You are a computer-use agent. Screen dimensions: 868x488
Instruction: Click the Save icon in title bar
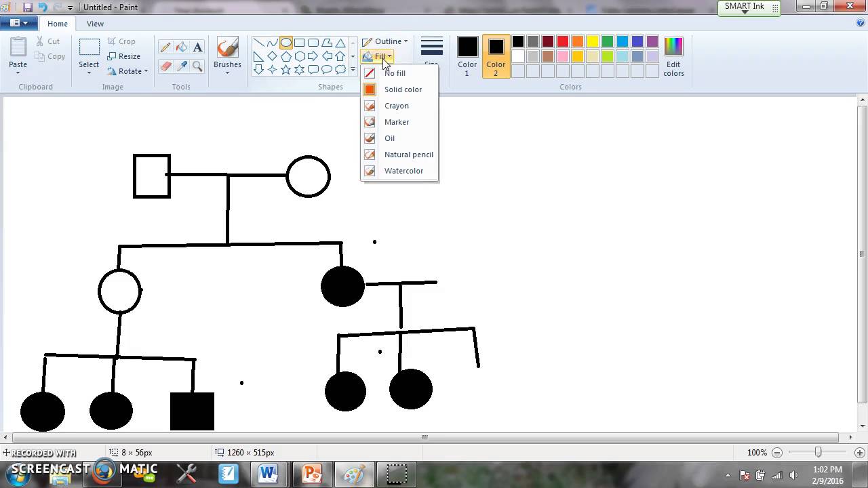click(28, 7)
